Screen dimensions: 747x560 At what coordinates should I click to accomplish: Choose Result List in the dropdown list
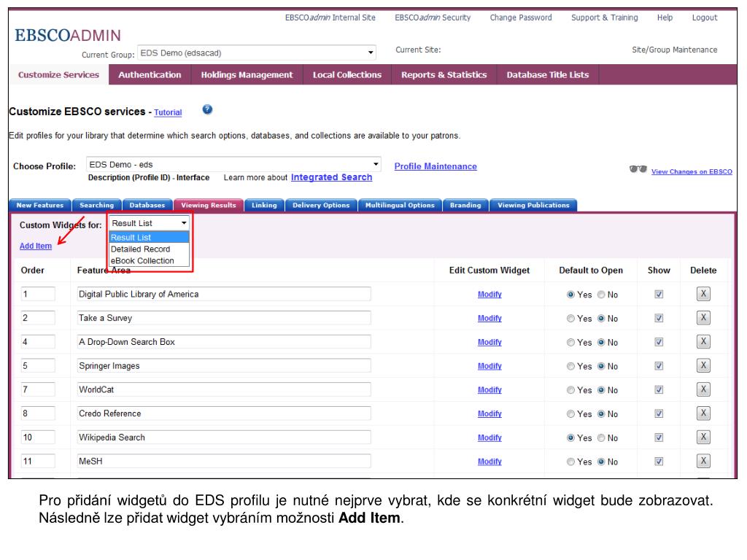point(150,237)
